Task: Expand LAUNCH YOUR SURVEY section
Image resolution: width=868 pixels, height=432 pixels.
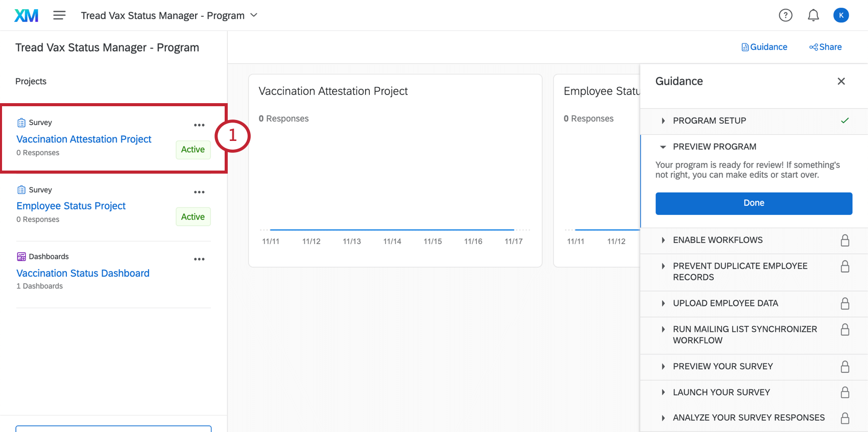Action: pos(754,392)
